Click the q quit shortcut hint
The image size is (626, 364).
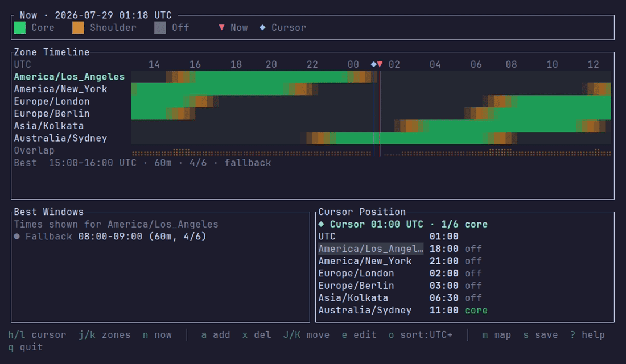(x=25, y=348)
